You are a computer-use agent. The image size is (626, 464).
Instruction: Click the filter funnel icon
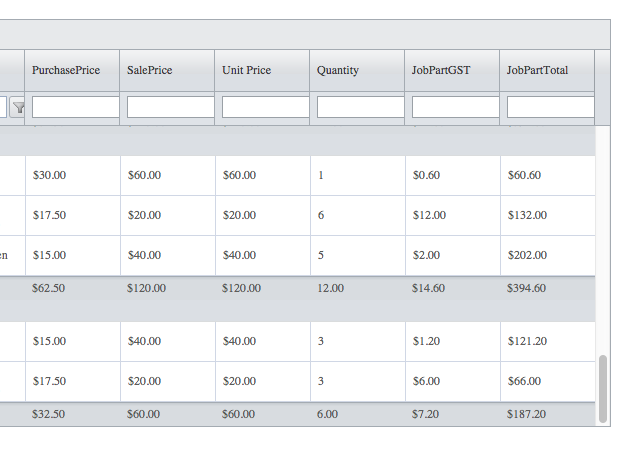point(18,107)
